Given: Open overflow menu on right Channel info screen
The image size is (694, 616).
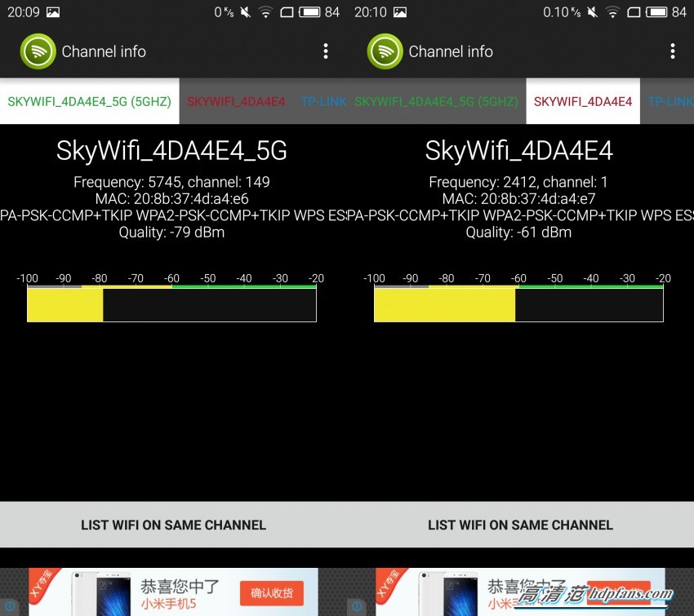Looking at the screenshot, I should coord(672,51).
